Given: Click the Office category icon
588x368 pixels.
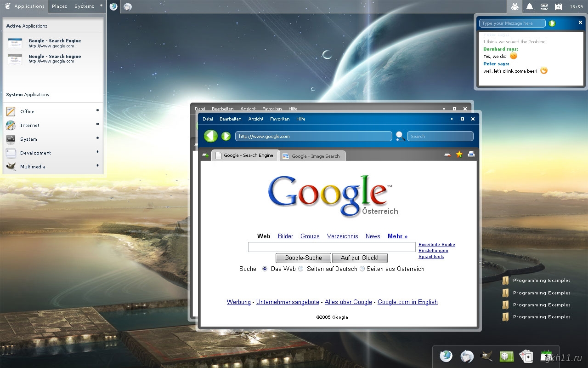Looking at the screenshot, I should point(11,111).
